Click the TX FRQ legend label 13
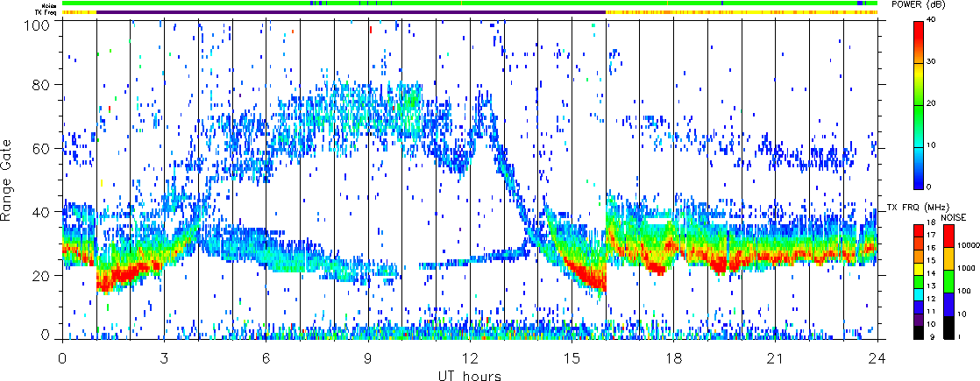Viewport: 980px width, 381px height. pyautogui.click(x=931, y=286)
